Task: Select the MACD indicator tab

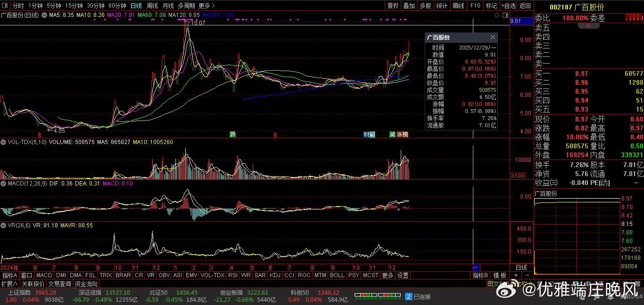Action: [44, 275]
